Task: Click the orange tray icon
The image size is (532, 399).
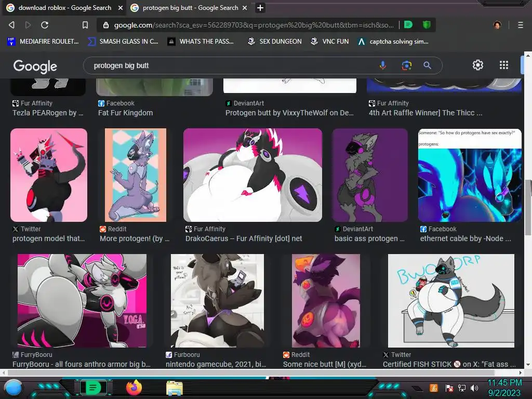Action: 434,388
